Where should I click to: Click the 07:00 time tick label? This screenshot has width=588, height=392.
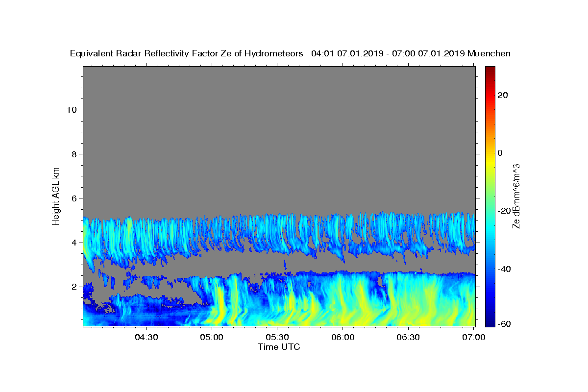[474, 337]
